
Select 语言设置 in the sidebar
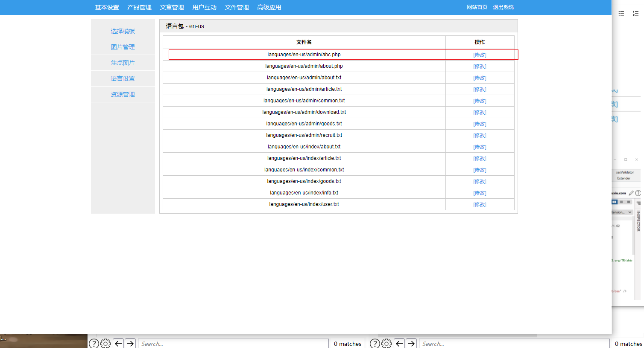coord(123,78)
